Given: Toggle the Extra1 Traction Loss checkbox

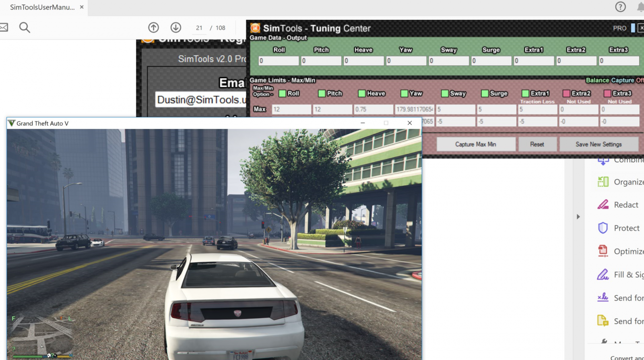Looking at the screenshot, I should 525,93.
